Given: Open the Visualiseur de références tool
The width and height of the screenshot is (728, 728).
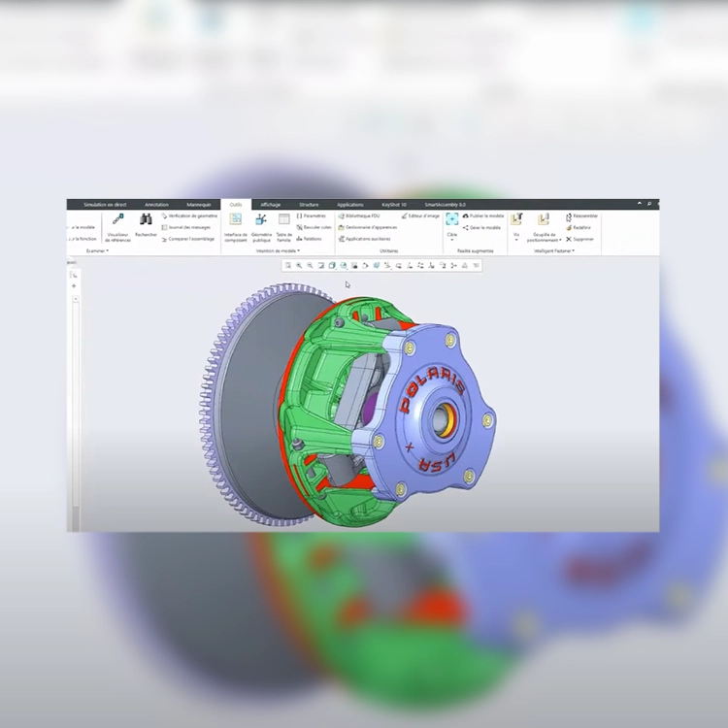Looking at the screenshot, I should [x=117, y=227].
